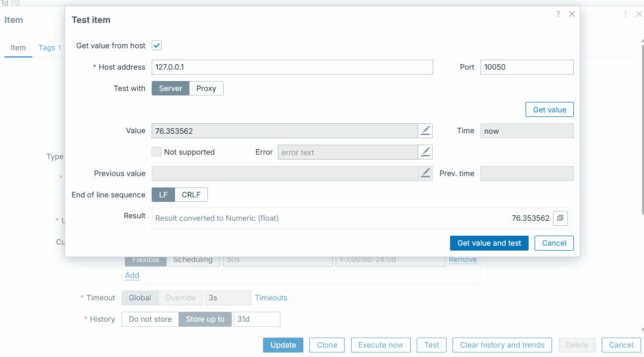This screenshot has height=357, width=644.
Task: Select Server for Test with option
Action: (x=171, y=89)
